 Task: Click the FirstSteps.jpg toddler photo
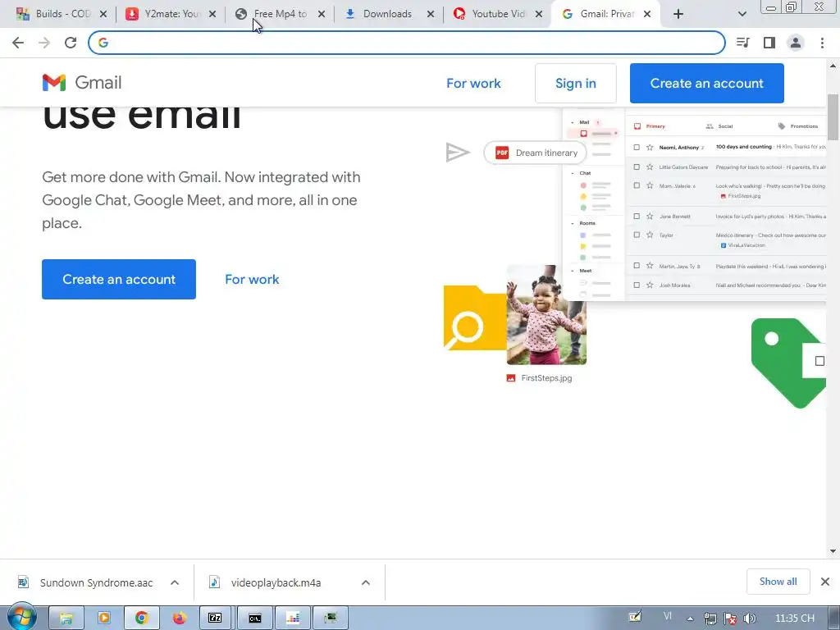[x=546, y=314]
